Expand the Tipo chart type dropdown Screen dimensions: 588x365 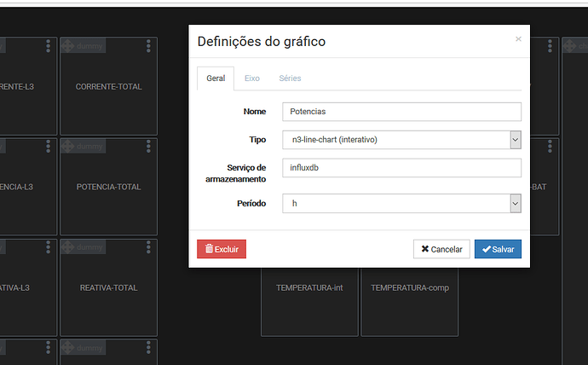(401, 139)
